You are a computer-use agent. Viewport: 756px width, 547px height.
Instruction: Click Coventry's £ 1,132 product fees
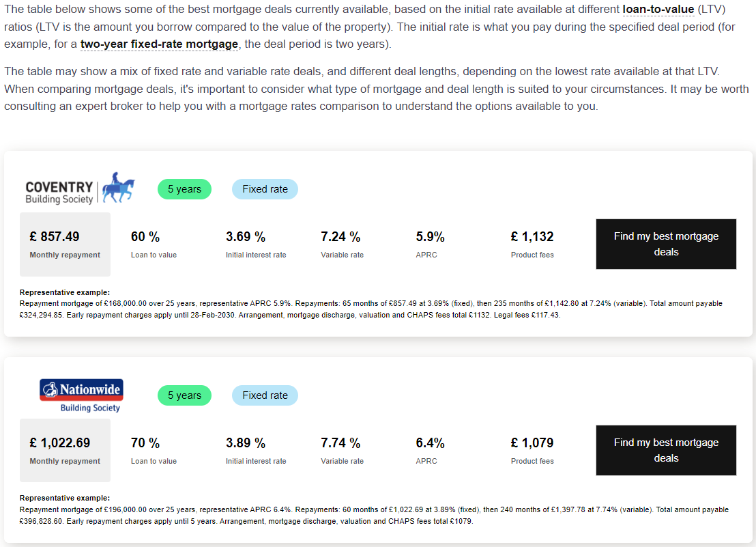point(532,237)
